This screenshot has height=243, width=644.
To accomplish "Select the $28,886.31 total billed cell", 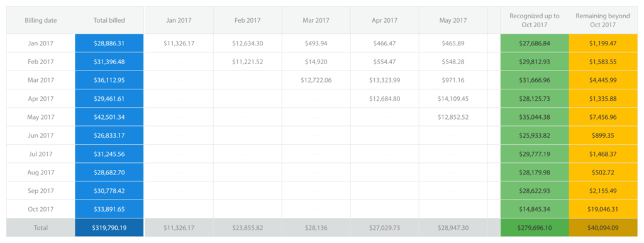I will click(x=109, y=43).
